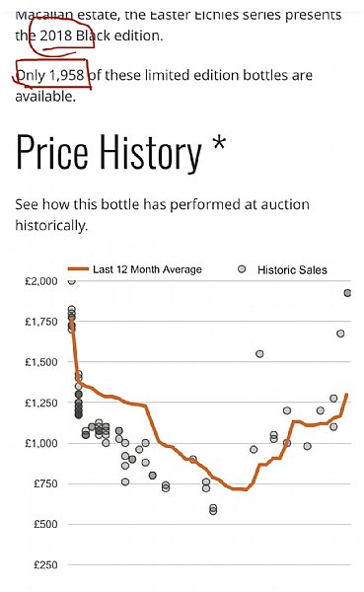Toggle the Historic Sales legend label
364x592 pixels.
pos(292,270)
